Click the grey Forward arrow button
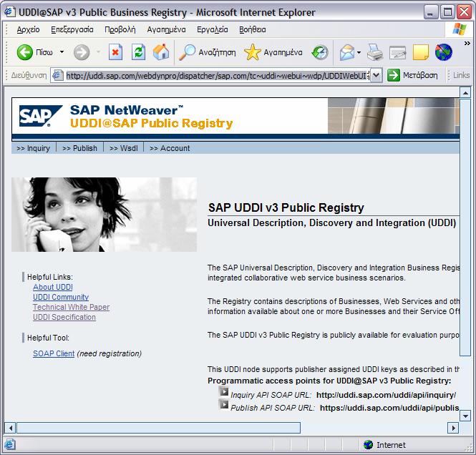 point(82,52)
